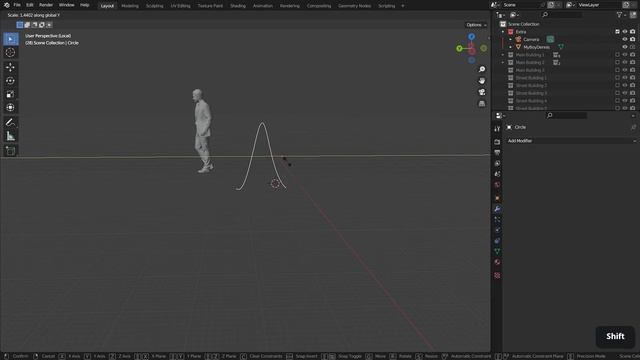Expand Main Building 2 collection
640x360 pixels.
pyautogui.click(x=503, y=62)
